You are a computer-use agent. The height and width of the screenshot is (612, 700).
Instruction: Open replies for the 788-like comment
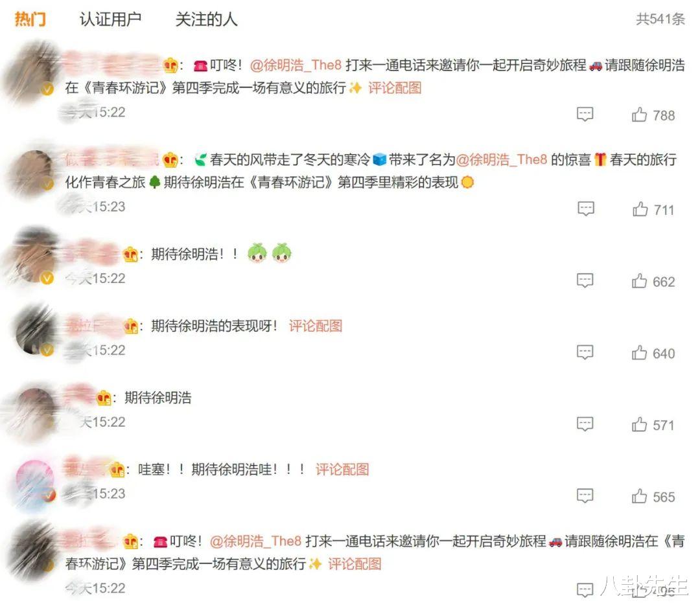tap(585, 115)
